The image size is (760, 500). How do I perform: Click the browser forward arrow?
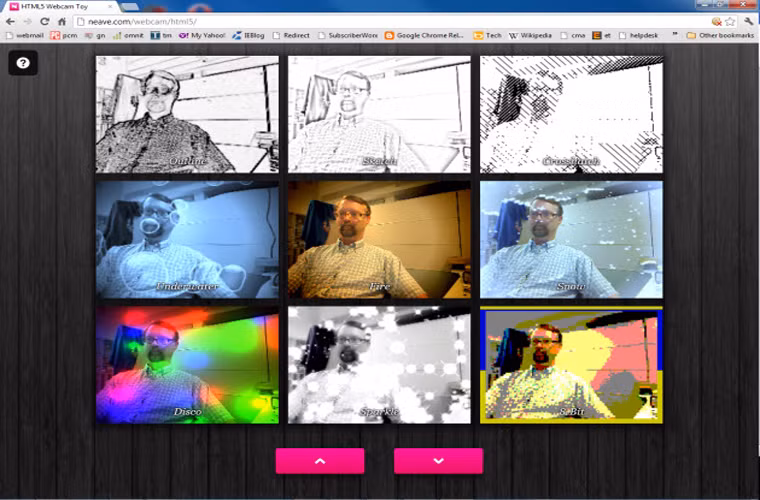(27, 21)
